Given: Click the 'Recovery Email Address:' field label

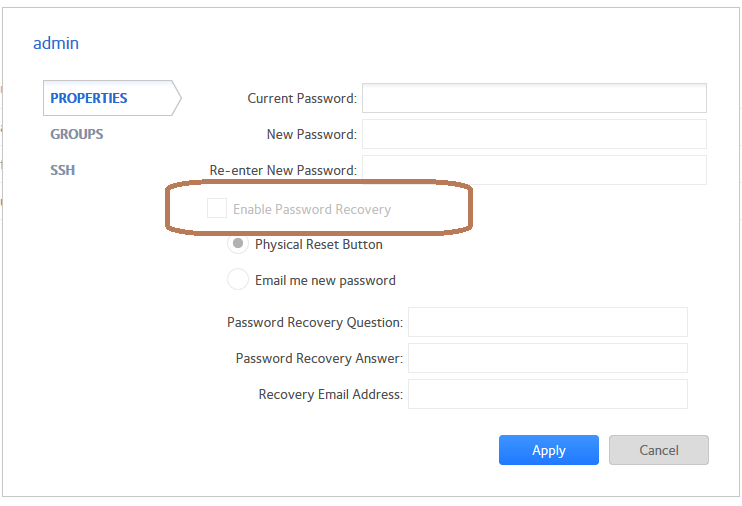Looking at the screenshot, I should click(x=330, y=394).
